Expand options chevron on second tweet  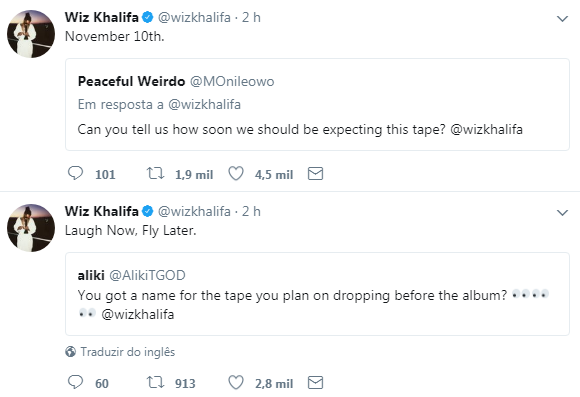(562, 212)
